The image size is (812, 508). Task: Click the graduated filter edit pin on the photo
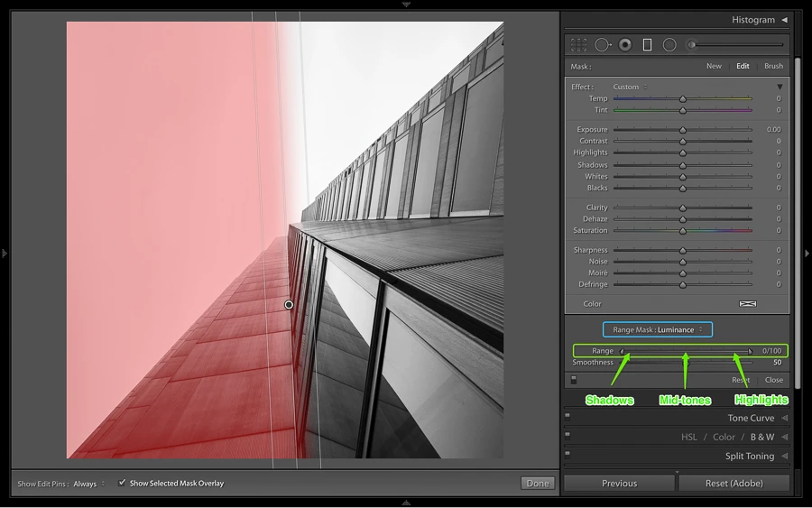pyautogui.click(x=289, y=305)
